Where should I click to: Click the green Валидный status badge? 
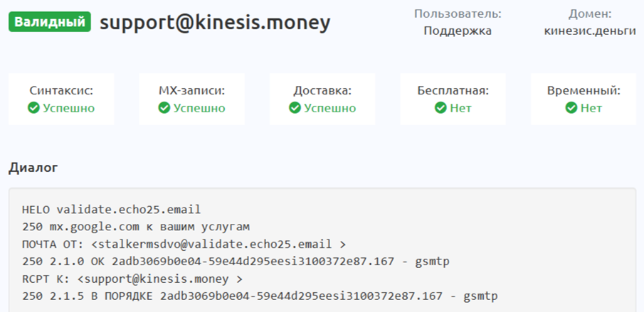coord(50,22)
